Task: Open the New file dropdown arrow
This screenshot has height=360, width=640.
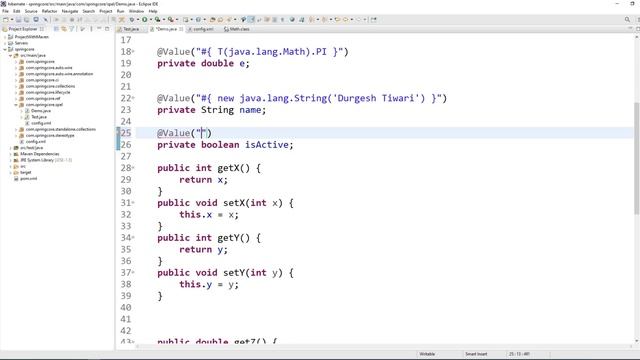Action: [x=12, y=19]
